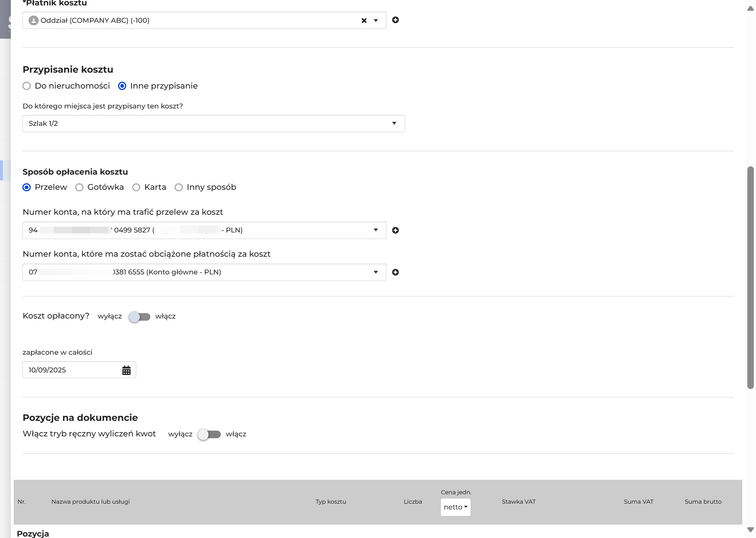Click the vertical scrollbar thumb
The width and height of the screenshot is (756, 538).
click(750, 278)
